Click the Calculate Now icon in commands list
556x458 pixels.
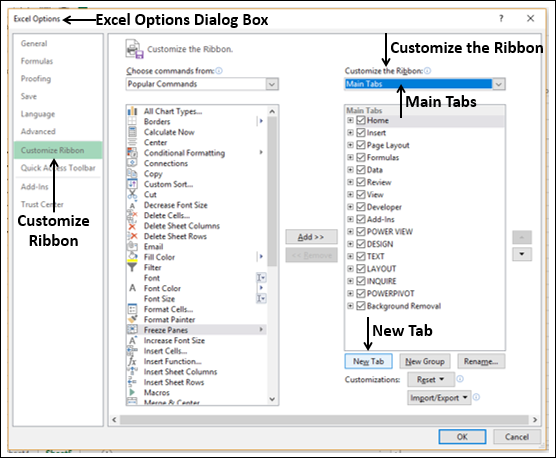coord(132,132)
